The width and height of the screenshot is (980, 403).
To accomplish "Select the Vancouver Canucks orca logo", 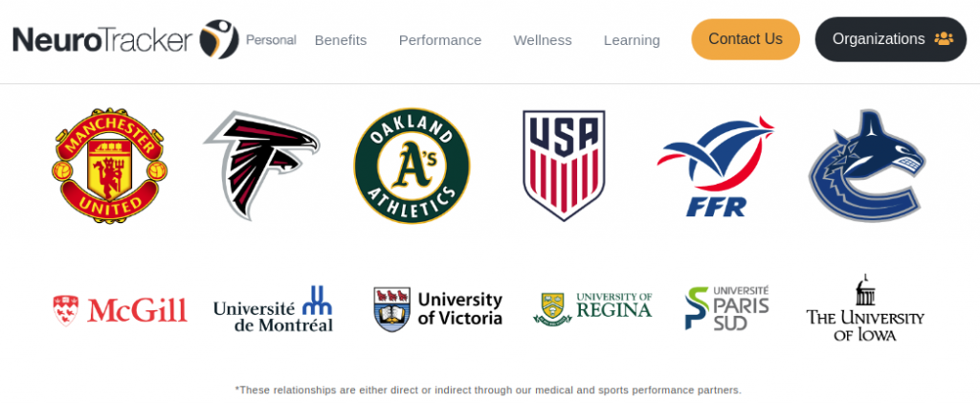I will point(867,166).
